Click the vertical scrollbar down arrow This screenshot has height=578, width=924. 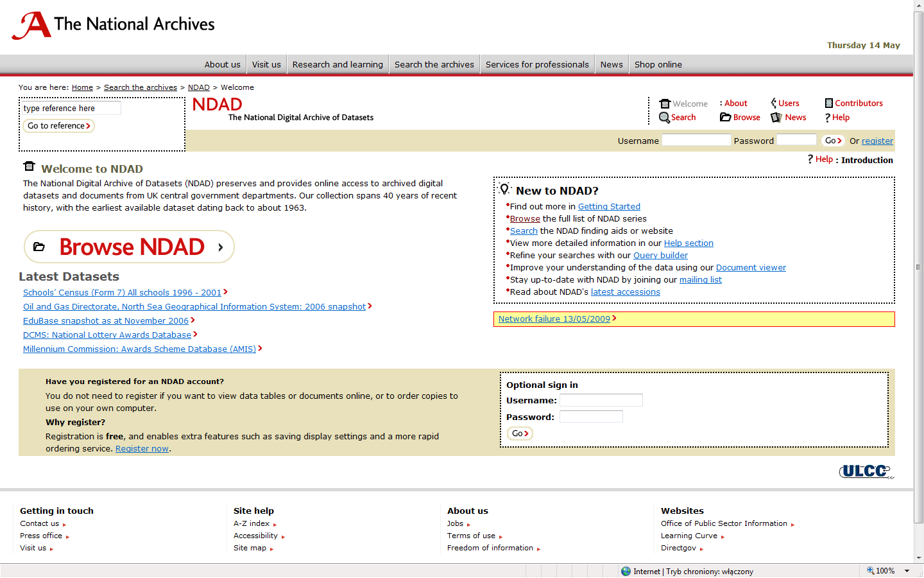919,558
